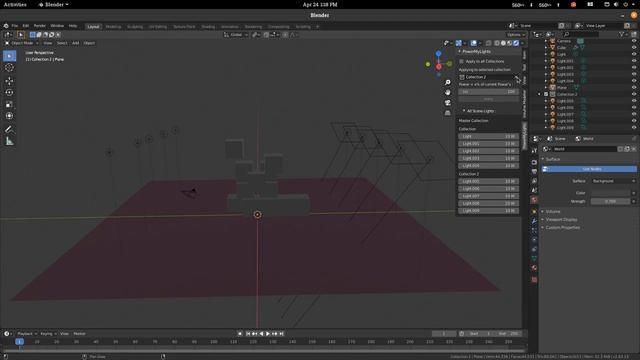Open the Tool settings properties tab icon

pos(534,151)
